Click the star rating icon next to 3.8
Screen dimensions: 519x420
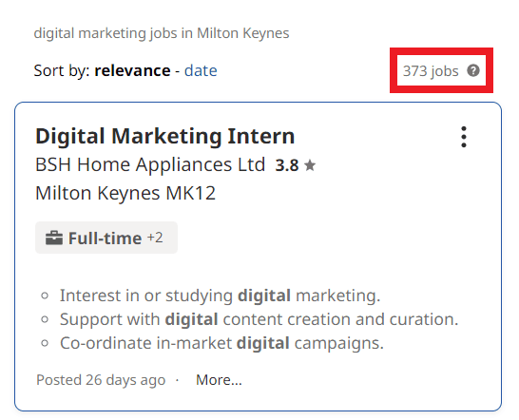click(x=310, y=165)
